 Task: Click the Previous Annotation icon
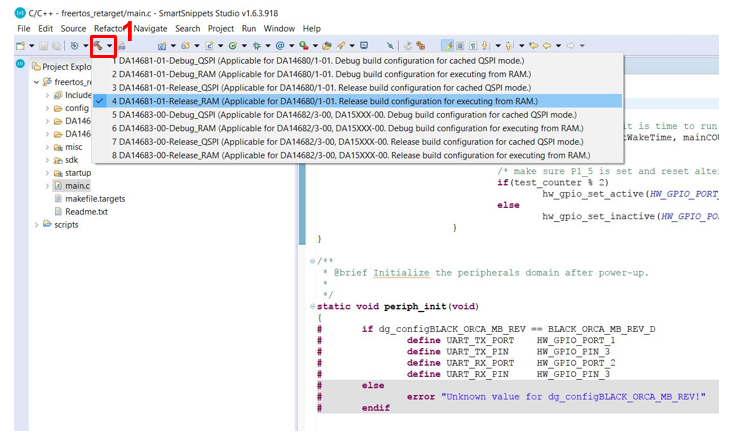click(509, 46)
